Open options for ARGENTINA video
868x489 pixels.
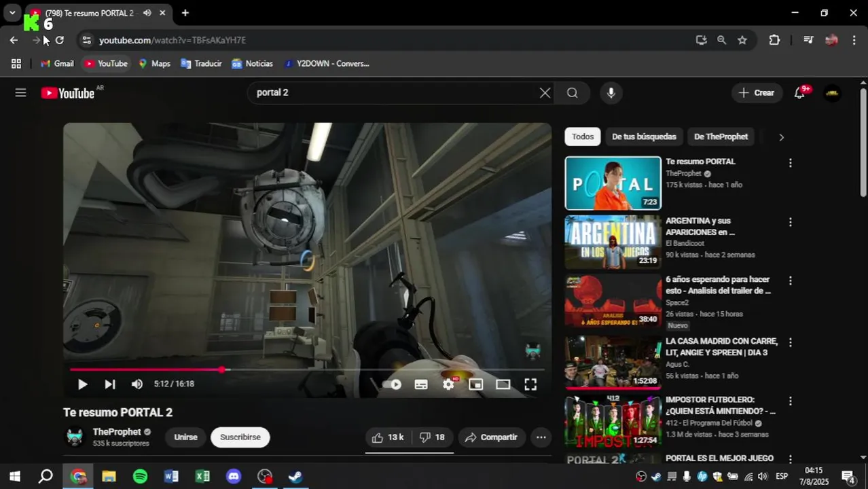pyautogui.click(x=790, y=222)
